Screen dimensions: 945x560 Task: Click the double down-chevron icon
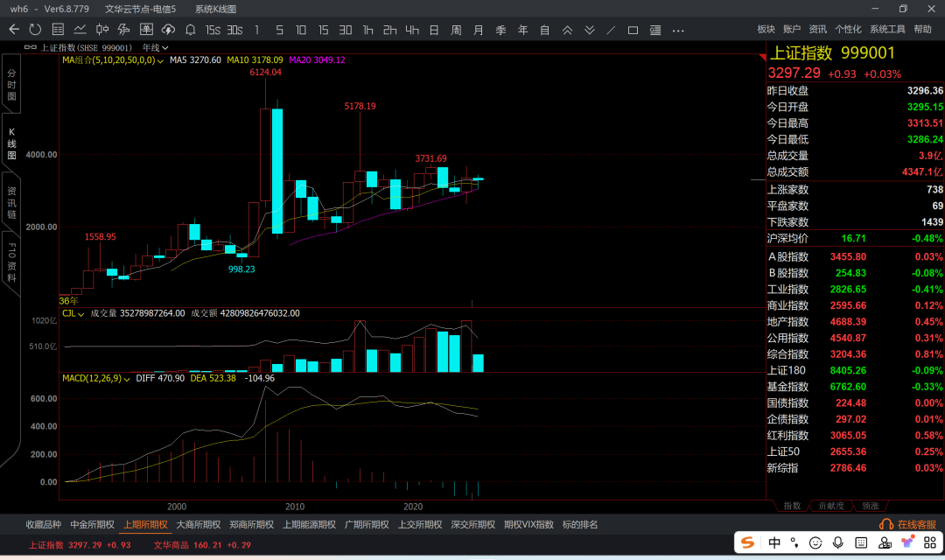click(x=590, y=30)
